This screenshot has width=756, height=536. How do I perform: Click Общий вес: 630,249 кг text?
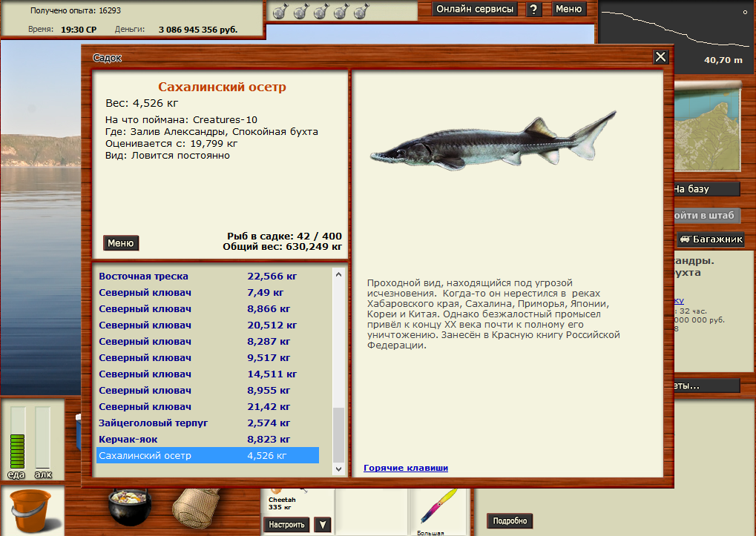tap(282, 247)
